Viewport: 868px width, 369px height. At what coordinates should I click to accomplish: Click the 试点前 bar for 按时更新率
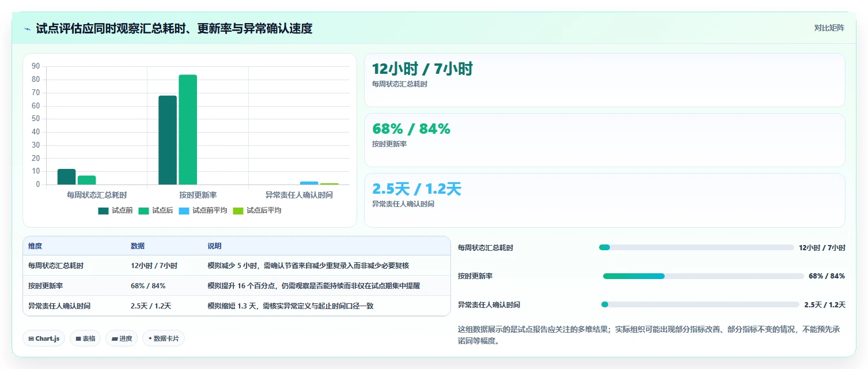click(x=168, y=140)
